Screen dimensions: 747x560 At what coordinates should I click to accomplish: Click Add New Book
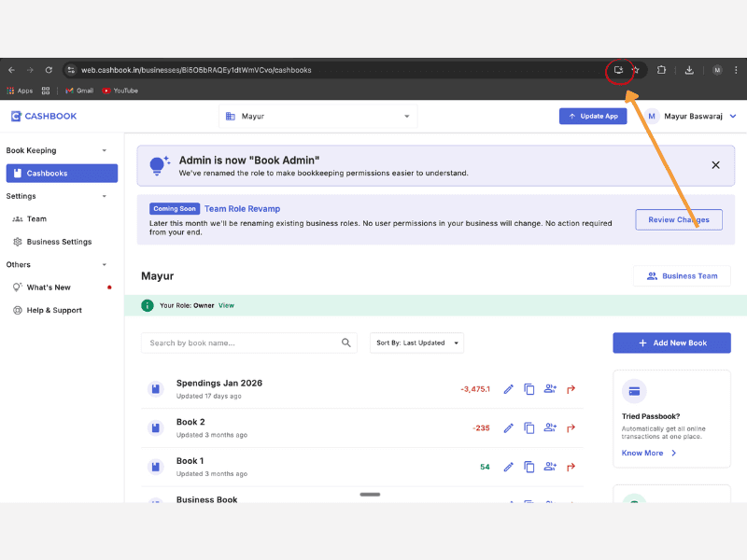[671, 343]
